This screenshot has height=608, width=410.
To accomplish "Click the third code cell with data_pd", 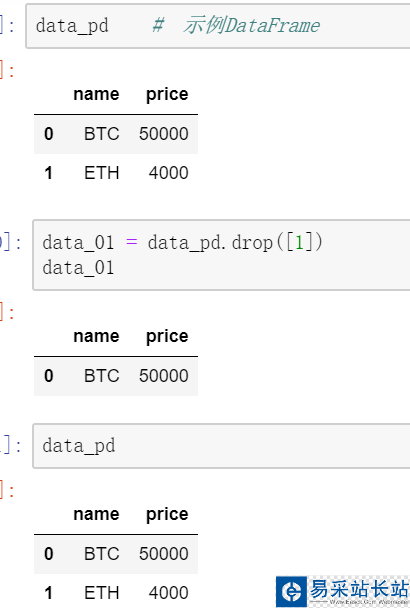I will [x=221, y=446].
